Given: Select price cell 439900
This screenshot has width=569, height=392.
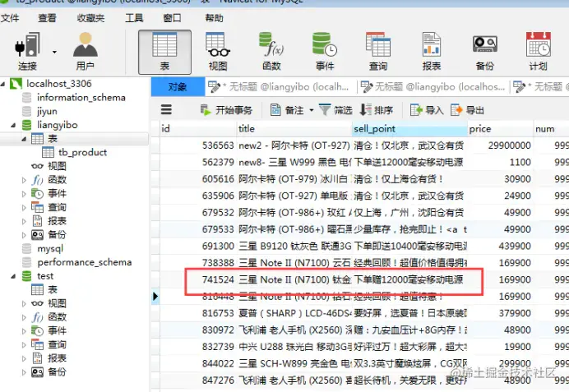Looking at the screenshot, I should tap(500, 247).
